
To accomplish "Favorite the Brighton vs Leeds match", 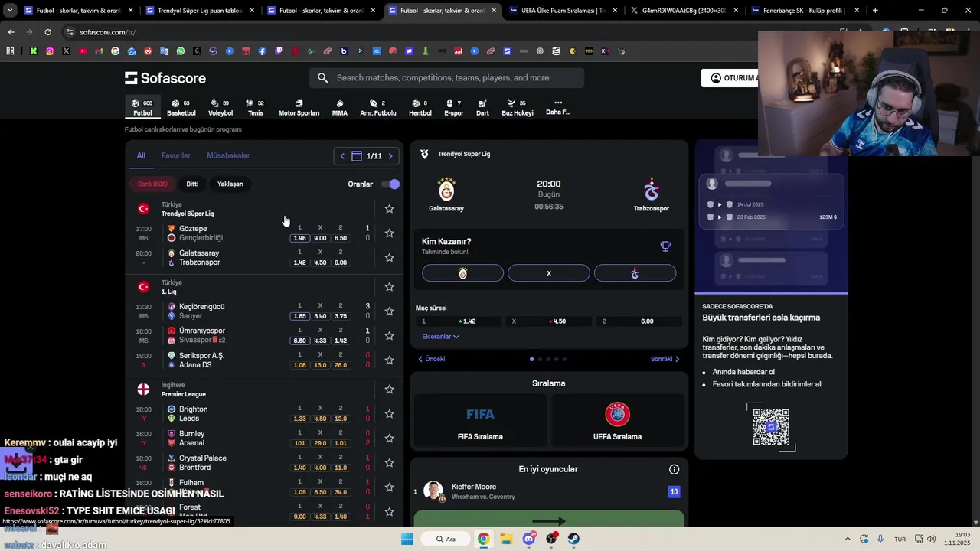I will (389, 414).
